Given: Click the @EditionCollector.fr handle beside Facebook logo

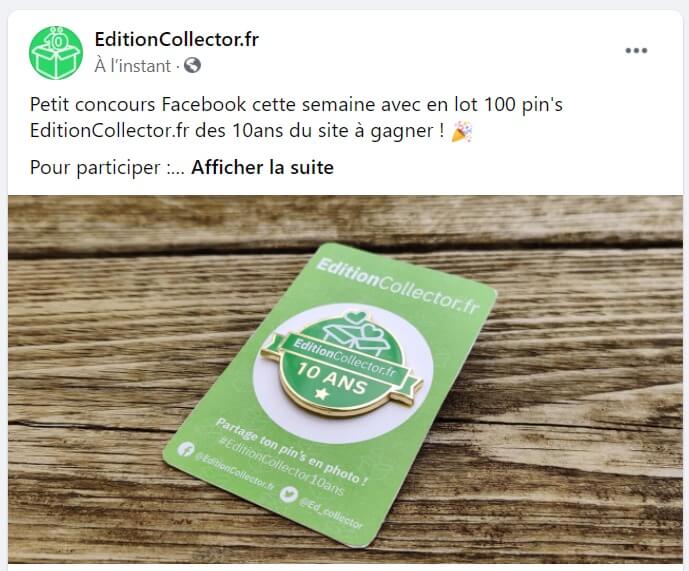Looking at the screenshot, I should (235, 473).
